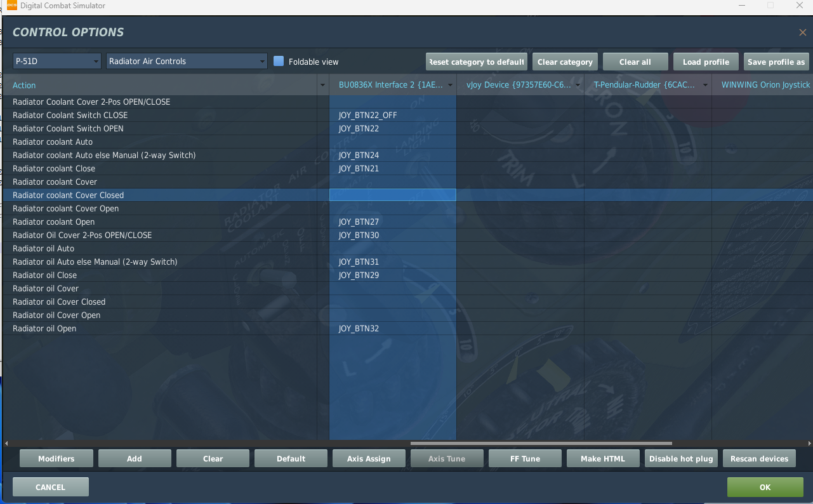
Task: Select Radiator oil Auto else Manual row
Action: (408, 262)
